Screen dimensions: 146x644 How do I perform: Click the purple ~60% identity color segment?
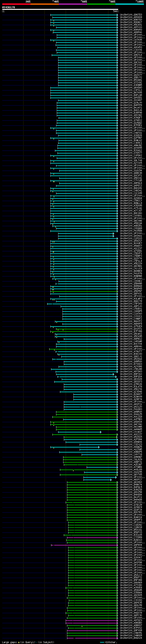point(73,4)
